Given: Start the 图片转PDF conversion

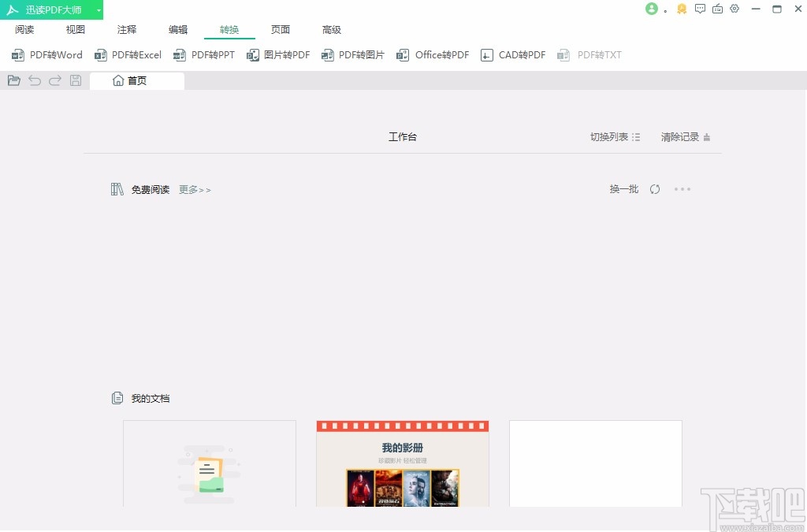Looking at the screenshot, I should (x=277, y=54).
